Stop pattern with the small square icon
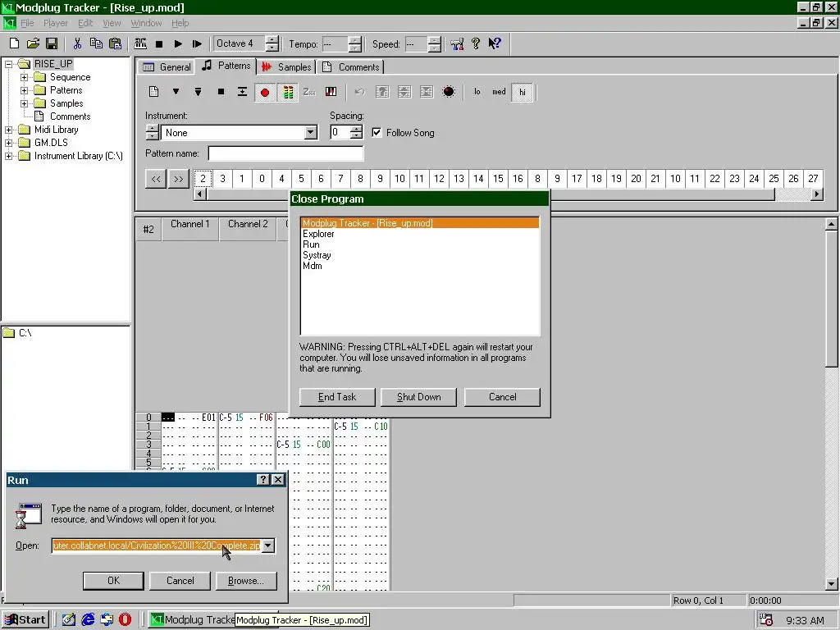Screen dimensions: 840x630 point(221,92)
